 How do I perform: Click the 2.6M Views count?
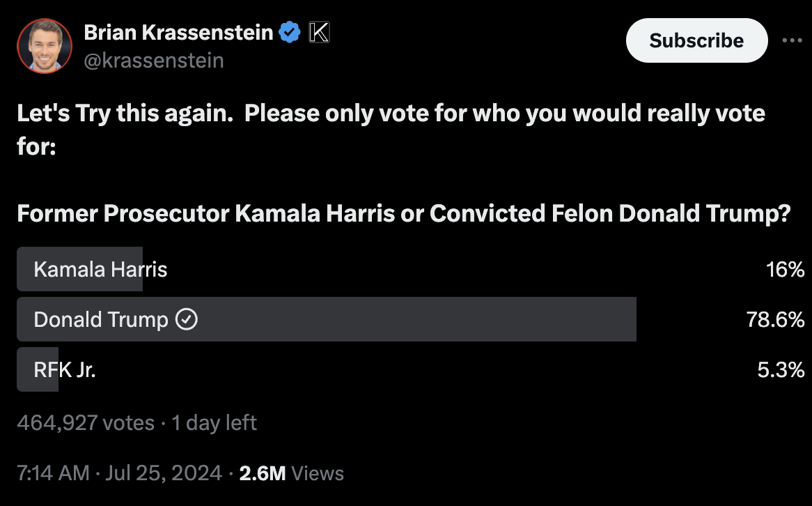pyautogui.click(x=292, y=473)
